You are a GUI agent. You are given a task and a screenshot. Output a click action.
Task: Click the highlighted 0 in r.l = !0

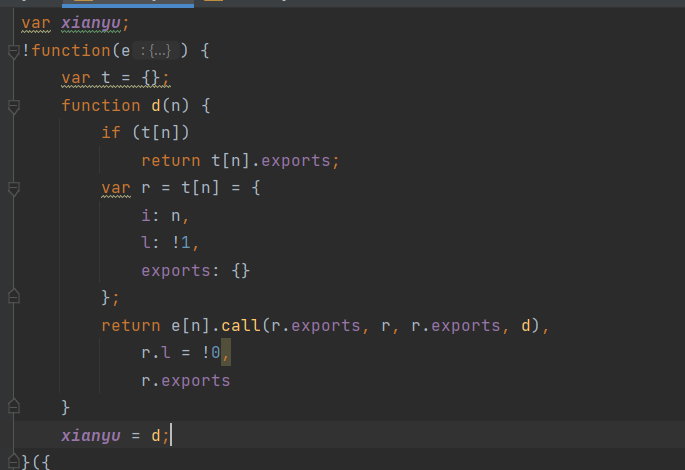(x=226, y=352)
